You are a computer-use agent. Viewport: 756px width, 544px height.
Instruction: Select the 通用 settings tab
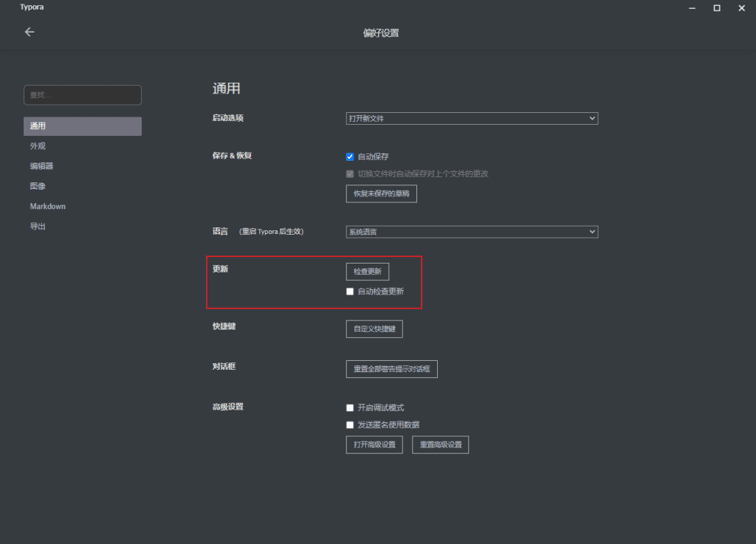pos(82,126)
